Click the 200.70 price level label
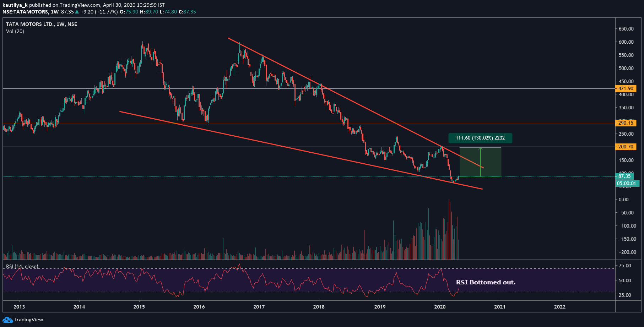 pyautogui.click(x=626, y=147)
